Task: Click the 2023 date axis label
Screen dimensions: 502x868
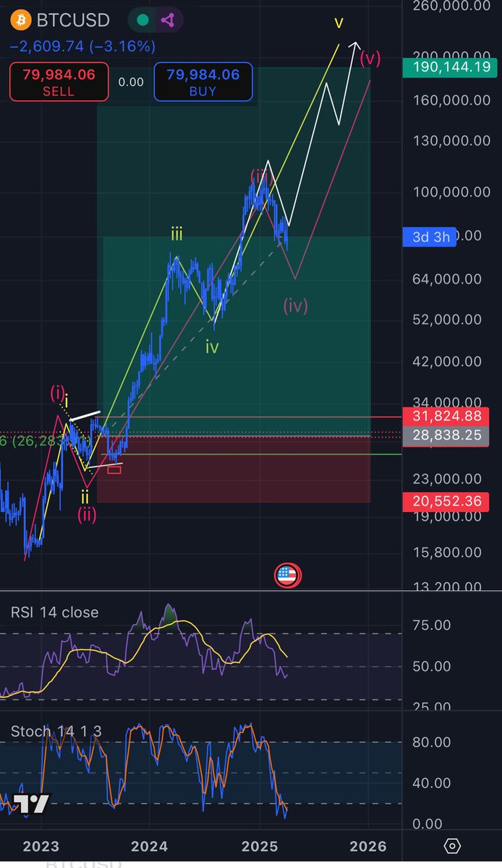Action: [41, 846]
